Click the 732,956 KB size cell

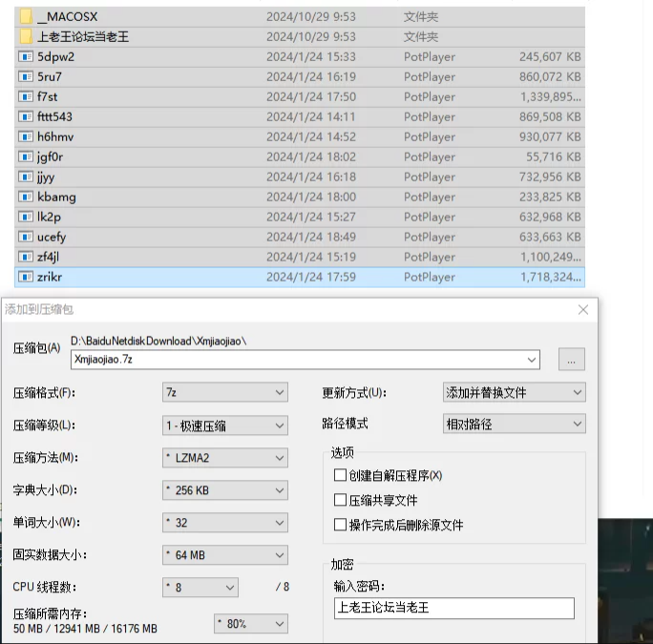point(550,177)
